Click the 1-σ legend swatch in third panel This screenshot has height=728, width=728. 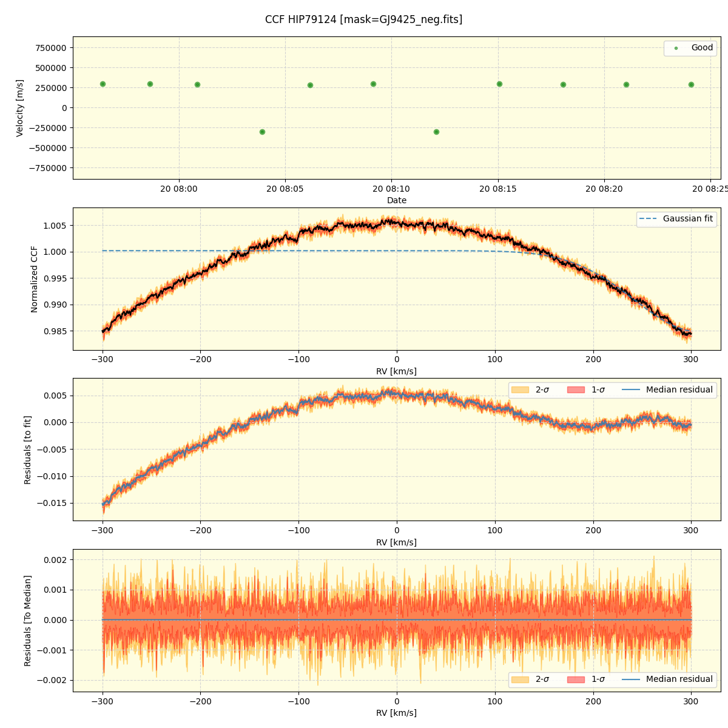576,390
